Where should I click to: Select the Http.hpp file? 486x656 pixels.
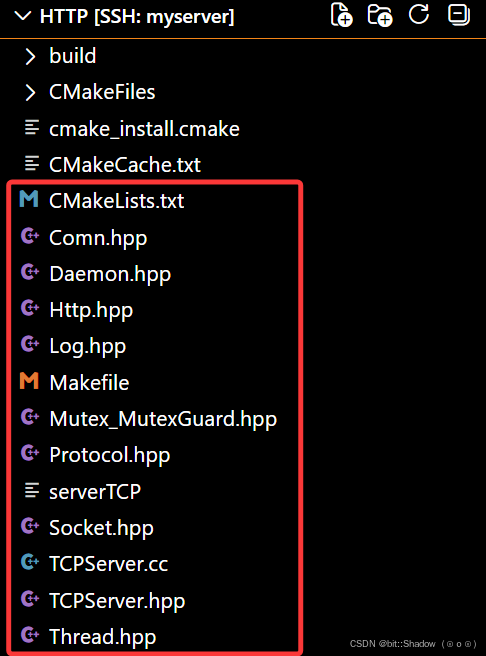click(x=91, y=310)
